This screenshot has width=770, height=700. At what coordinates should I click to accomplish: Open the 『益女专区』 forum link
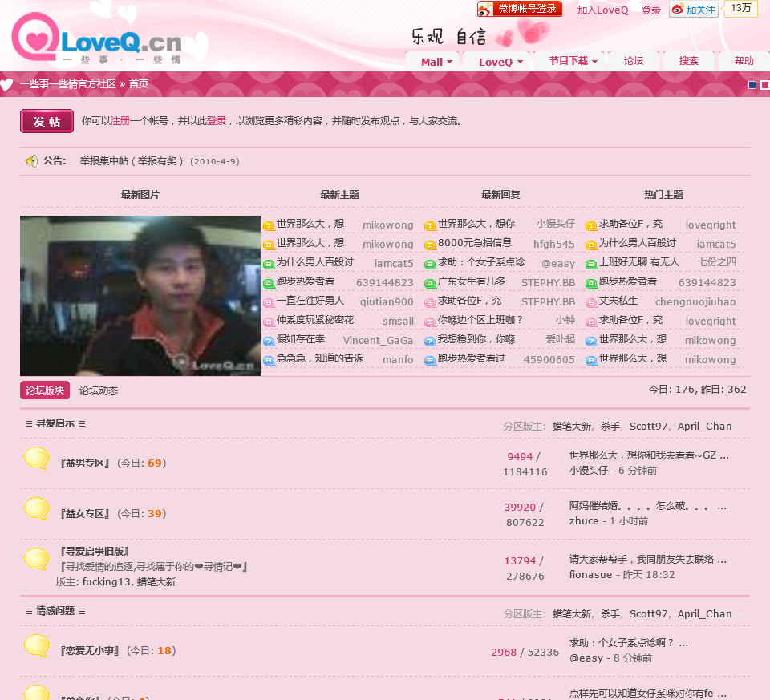coord(85,513)
